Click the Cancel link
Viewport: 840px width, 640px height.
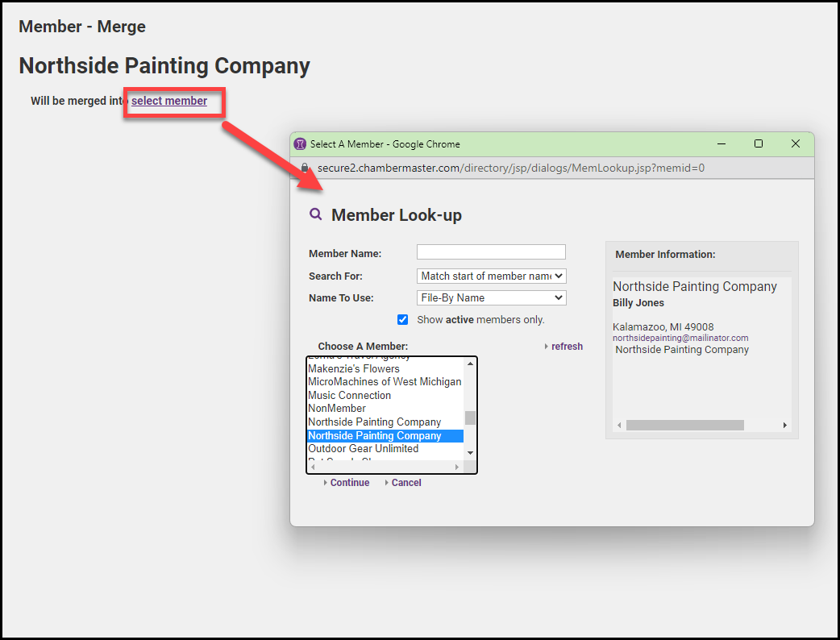point(406,483)
